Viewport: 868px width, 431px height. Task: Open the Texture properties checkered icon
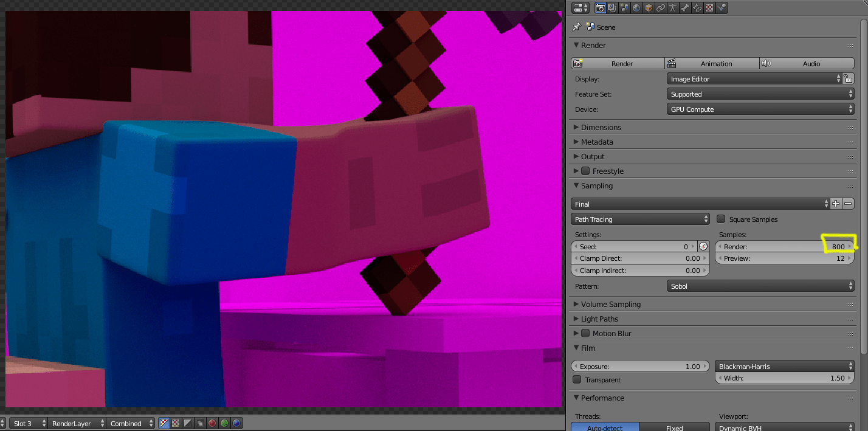(709, 7)
